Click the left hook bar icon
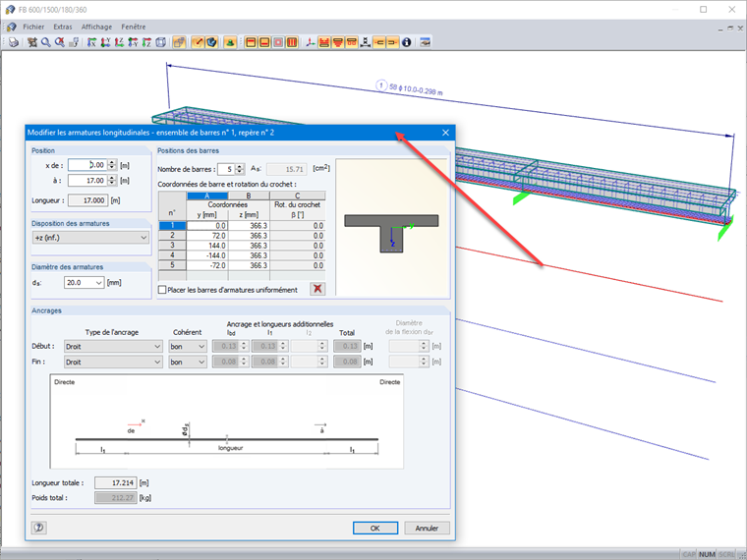The height and width of the screenshot is (560, 747). pyautogui.click(x=379, y=42)
